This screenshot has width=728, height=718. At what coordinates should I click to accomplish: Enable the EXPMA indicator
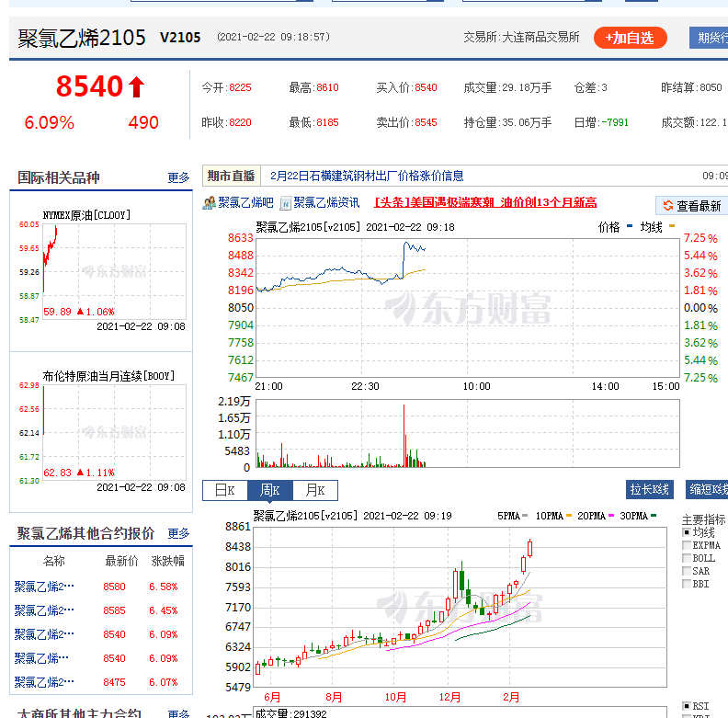pos(687,545)
